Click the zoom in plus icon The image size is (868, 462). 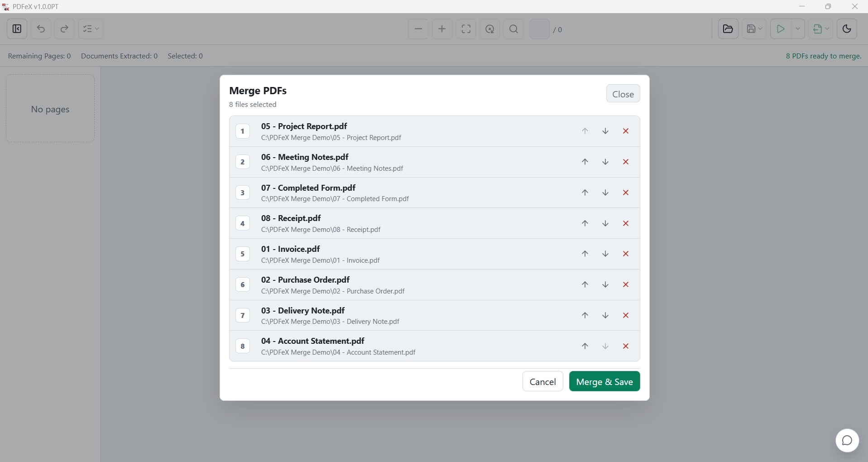tap(442, 29)
